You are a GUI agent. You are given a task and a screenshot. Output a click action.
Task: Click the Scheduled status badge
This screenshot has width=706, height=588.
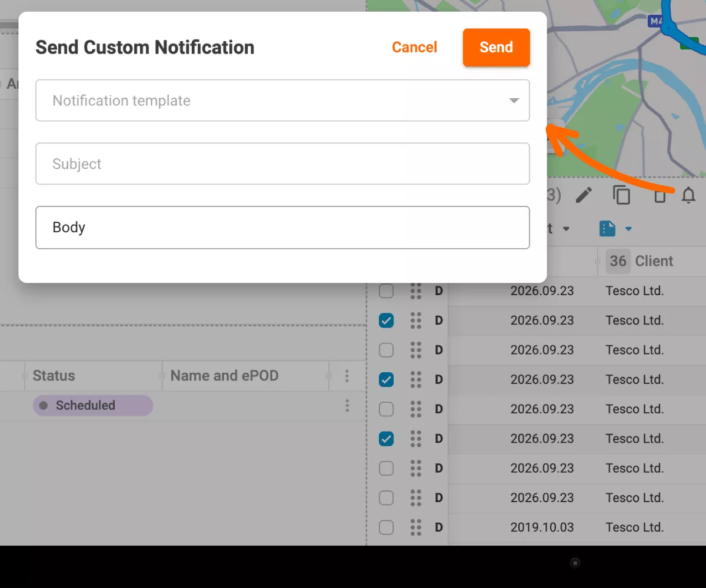(x=93, y=405)
